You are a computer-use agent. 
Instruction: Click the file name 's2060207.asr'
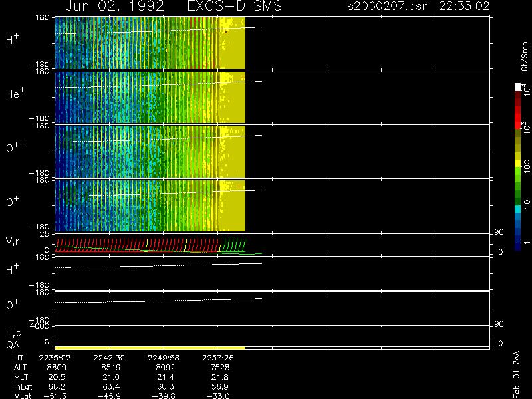coord(387,6)
